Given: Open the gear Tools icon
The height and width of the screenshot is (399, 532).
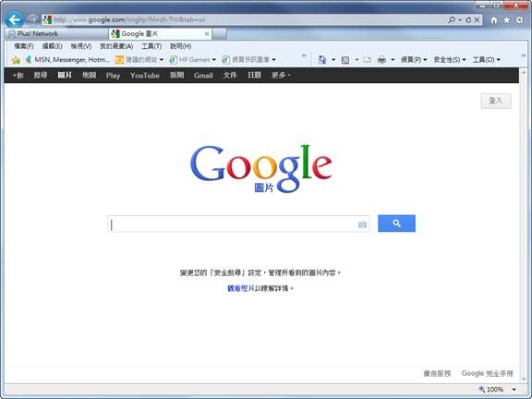Looking at the screenshot, I should 519,20.
